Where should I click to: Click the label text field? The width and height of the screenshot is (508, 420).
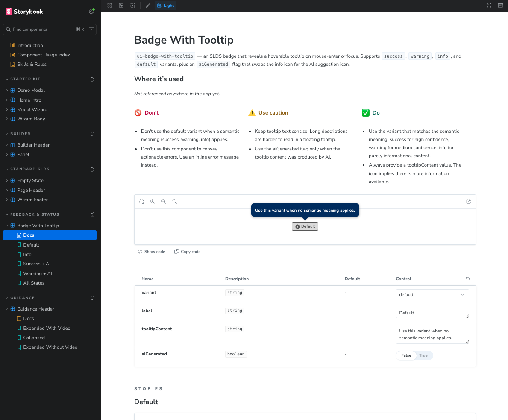pyautogui.click(x=432, y=313)
